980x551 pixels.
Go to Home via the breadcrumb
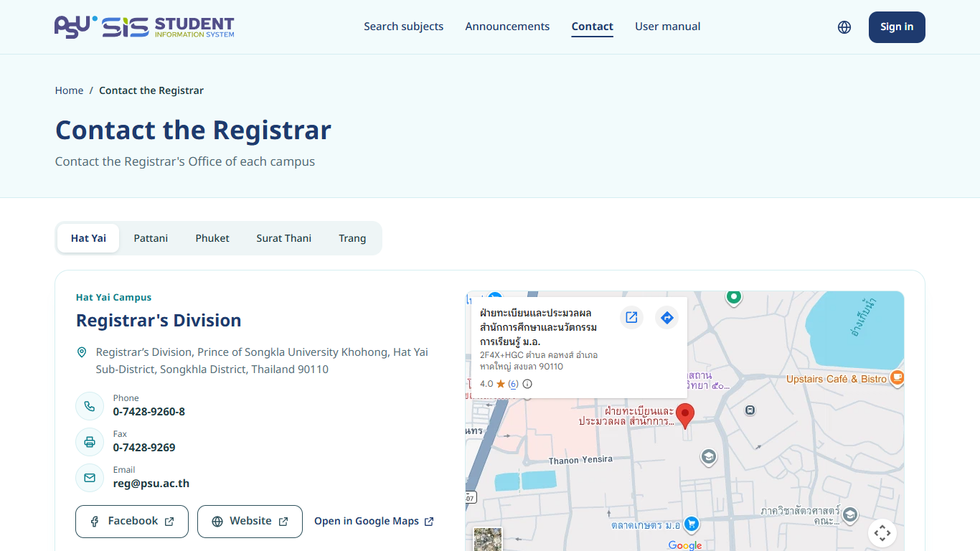69,90
